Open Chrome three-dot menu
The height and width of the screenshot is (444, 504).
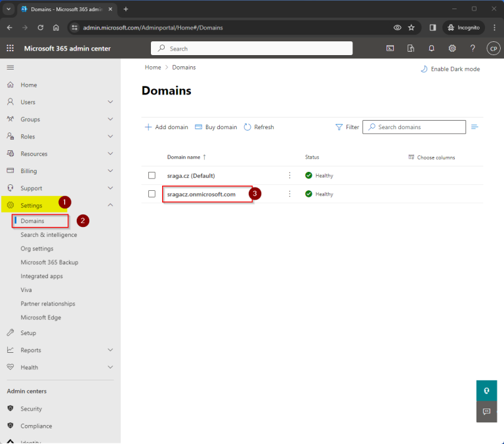tap(494, 28)
